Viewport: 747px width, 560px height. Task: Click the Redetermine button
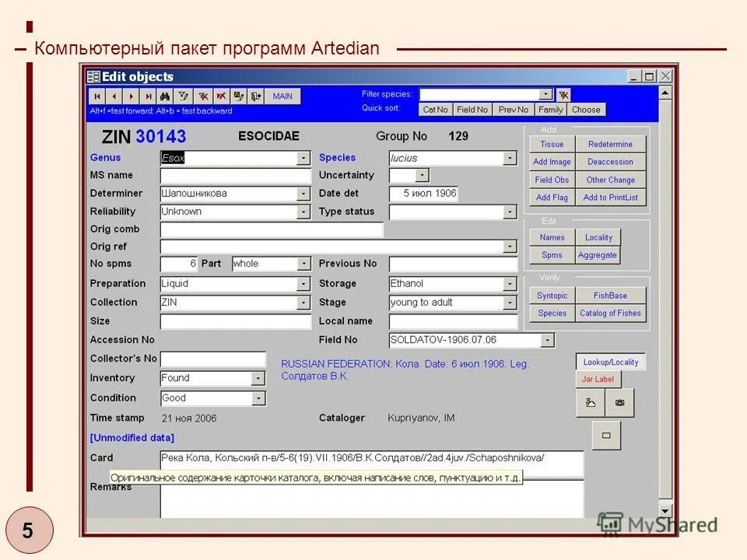click(x=610, y=145)
